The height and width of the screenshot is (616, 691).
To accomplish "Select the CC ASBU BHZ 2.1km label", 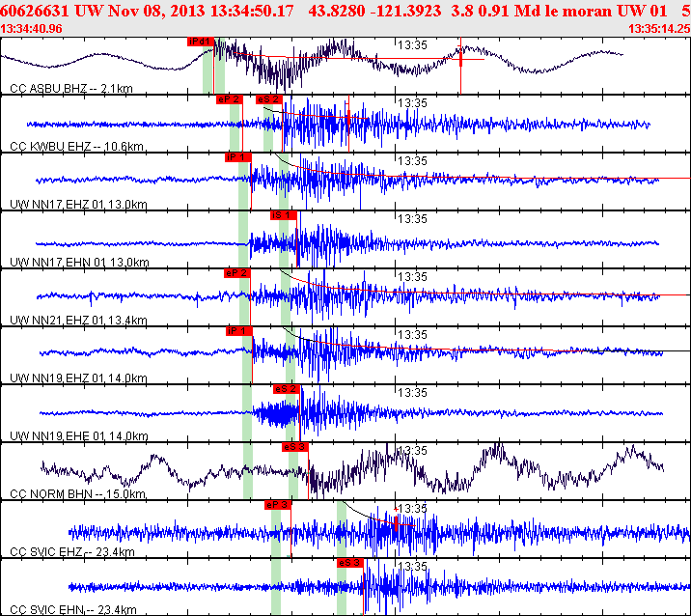I will pos(71,89).
